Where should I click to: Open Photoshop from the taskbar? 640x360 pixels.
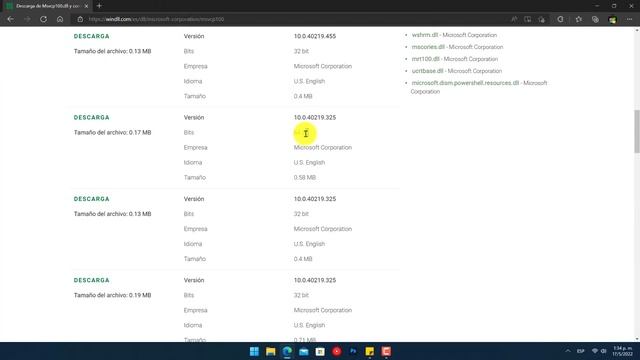(x=353, y=351)
